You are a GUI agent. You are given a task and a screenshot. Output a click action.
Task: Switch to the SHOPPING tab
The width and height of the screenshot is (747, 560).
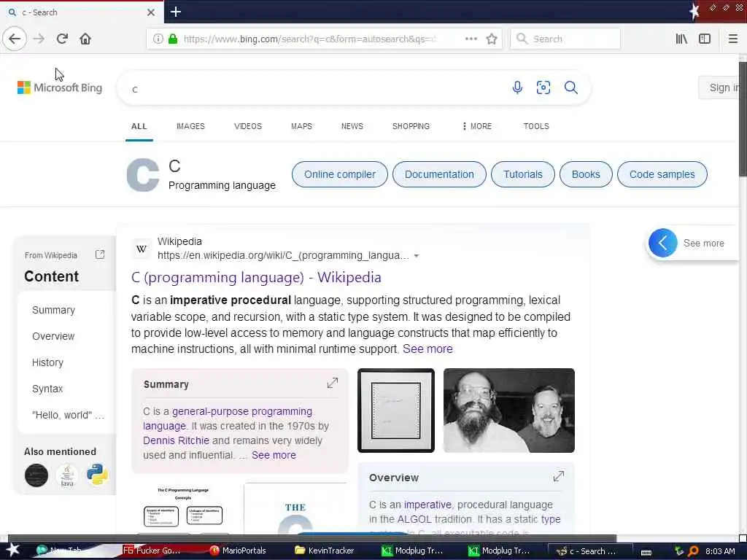(x=411, y=126)
